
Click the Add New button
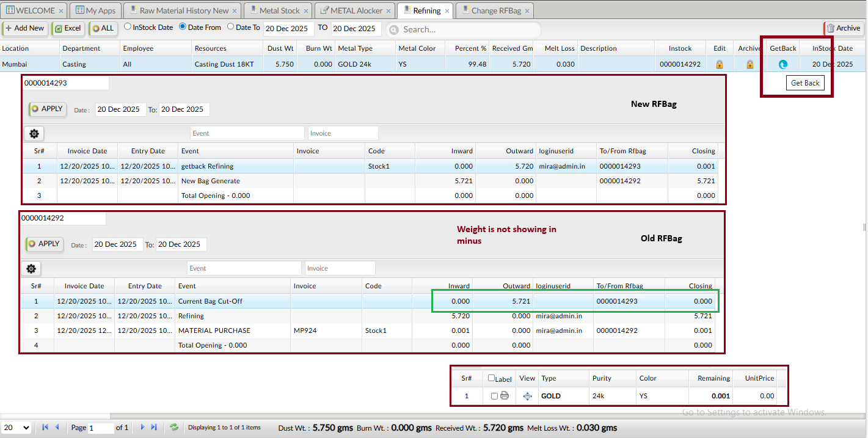24,28
